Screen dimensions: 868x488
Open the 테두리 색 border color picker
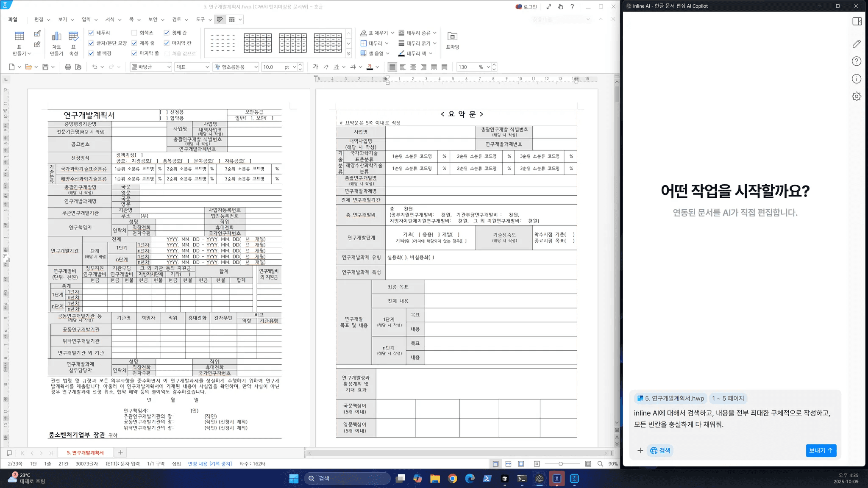click(415, 53)
